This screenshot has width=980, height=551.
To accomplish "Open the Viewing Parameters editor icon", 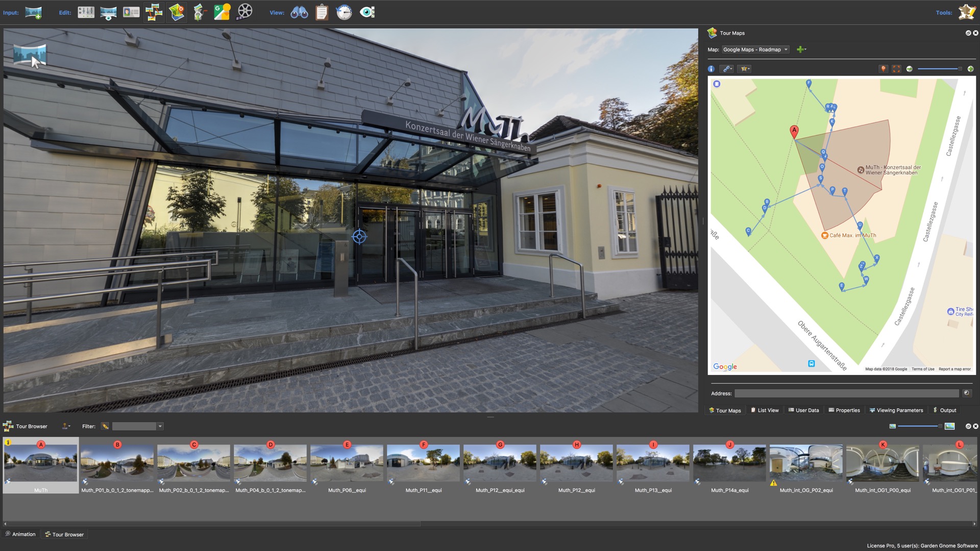I will pyautogui.click(x=109, y=12).
